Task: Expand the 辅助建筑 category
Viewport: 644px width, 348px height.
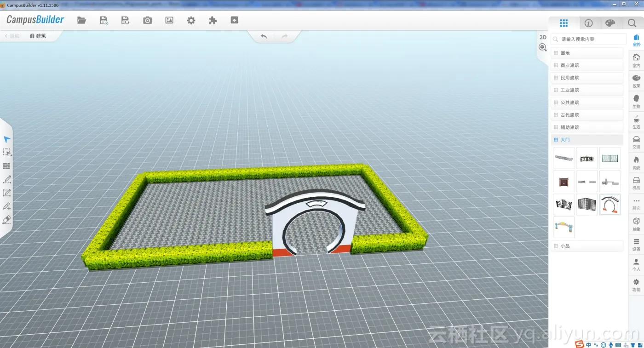Action: [x=587, y=127]
